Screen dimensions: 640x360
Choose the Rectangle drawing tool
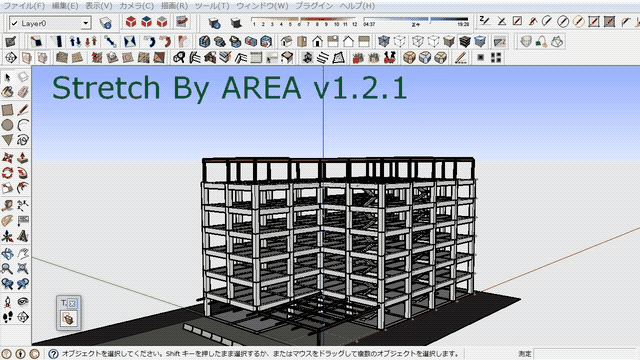coord(7,109)
